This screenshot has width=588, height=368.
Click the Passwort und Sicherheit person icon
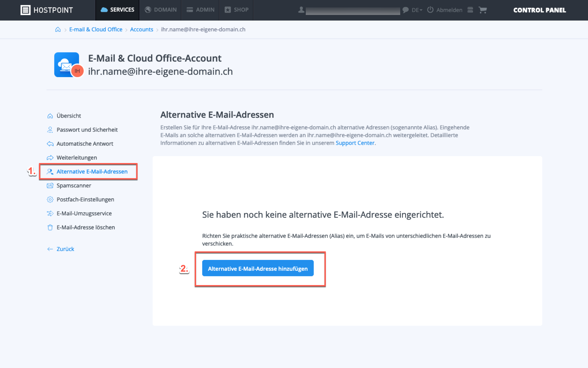(x=50, y=130)
